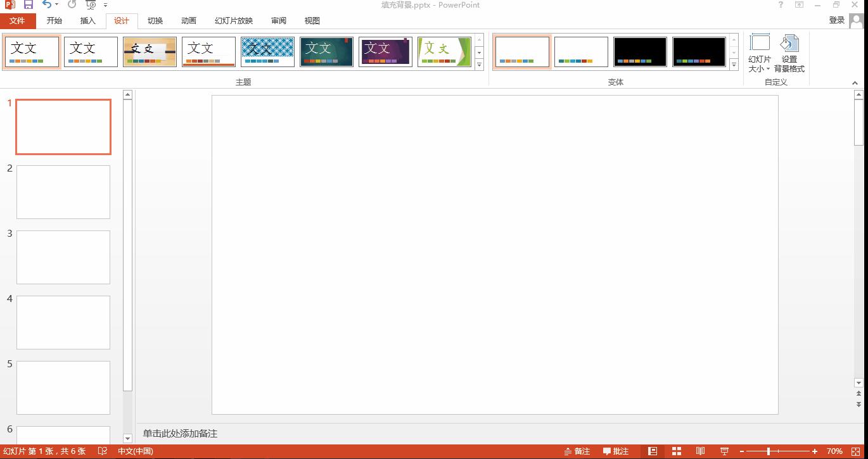
Task: Open Reading view icon in status bar
Action: (701, 451)
